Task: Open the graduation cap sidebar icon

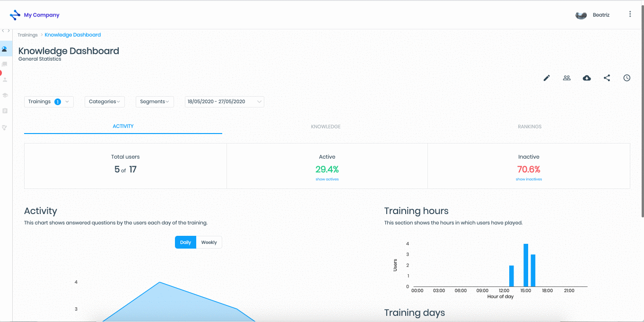Action: pos(5,95)
